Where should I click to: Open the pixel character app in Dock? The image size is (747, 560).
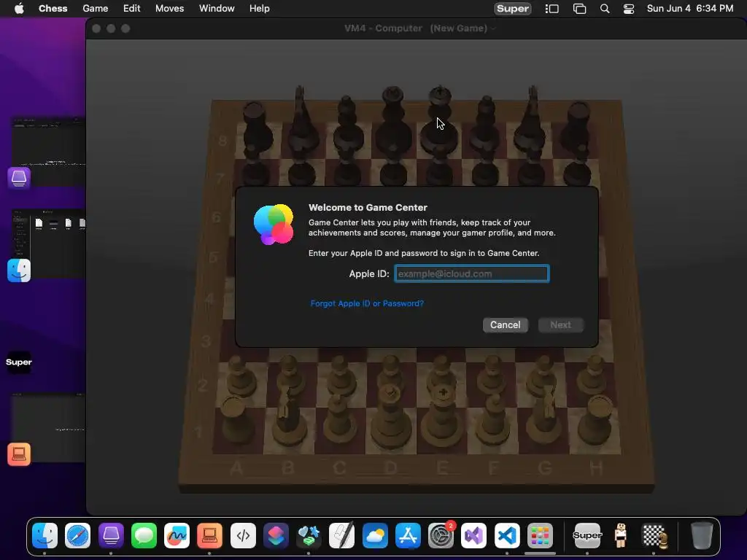click(620, 536)
